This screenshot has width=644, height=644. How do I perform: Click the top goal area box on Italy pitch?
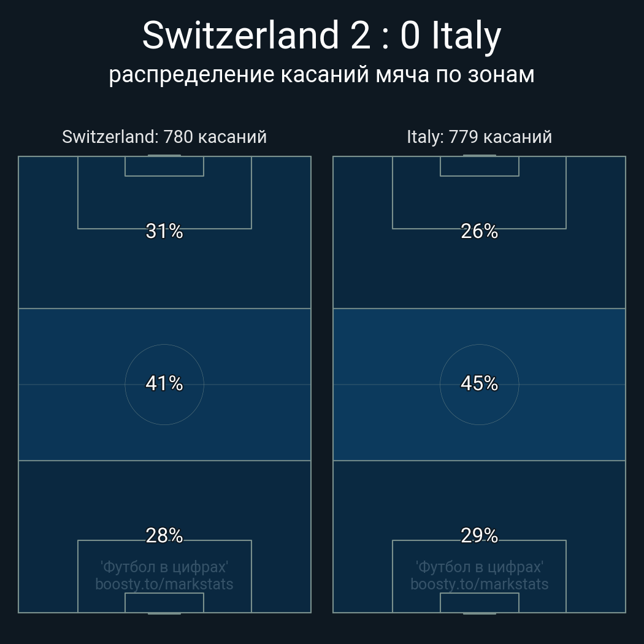pos(479,166)
